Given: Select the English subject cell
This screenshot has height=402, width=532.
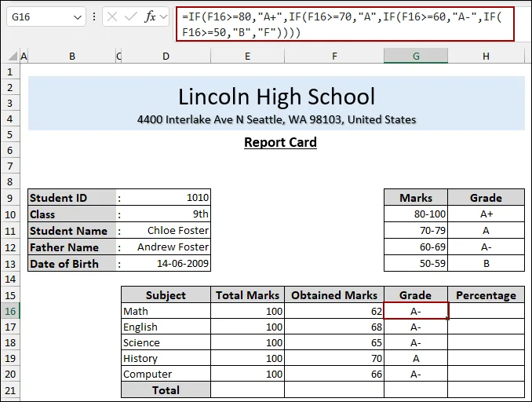Looking at the screenshot, I should [x=166, y=327].
